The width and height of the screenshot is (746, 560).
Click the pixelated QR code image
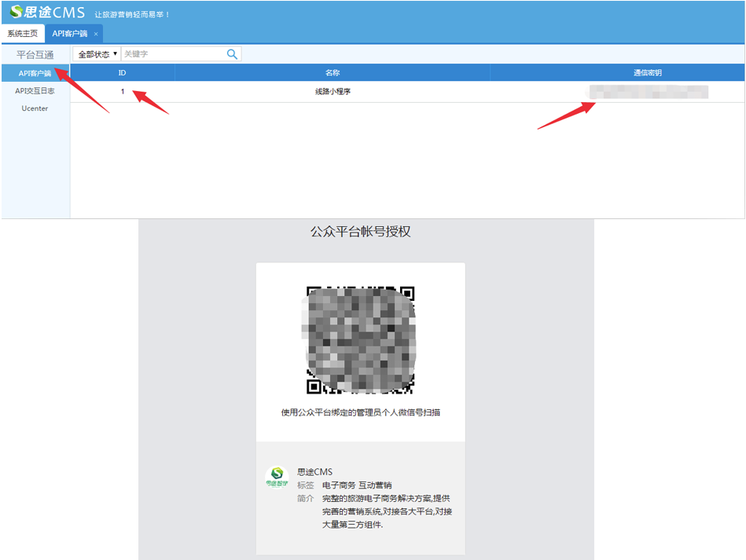360,339
